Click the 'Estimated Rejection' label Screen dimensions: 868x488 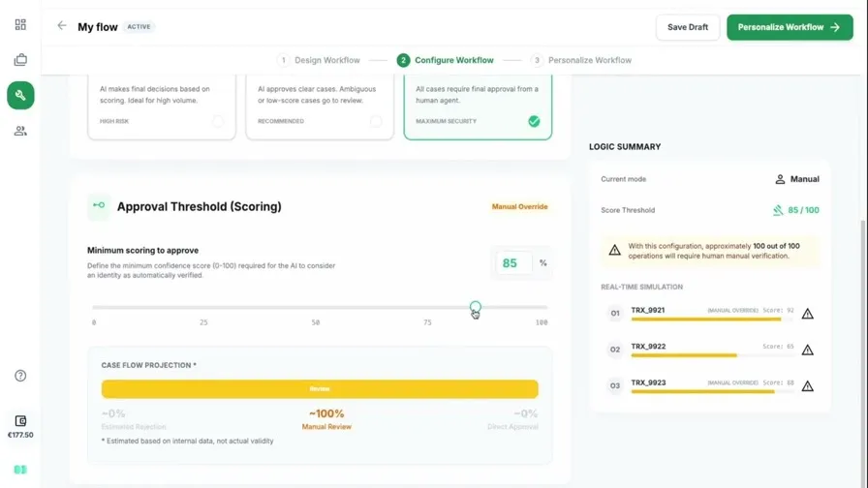pos(134,427)
